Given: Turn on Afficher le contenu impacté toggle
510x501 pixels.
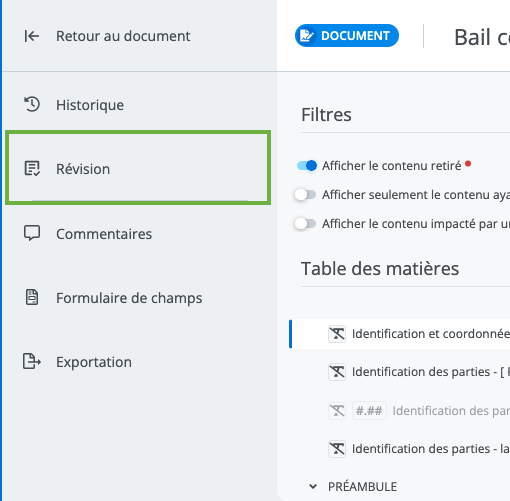Looking at the screenshot, I should [305, 224].
